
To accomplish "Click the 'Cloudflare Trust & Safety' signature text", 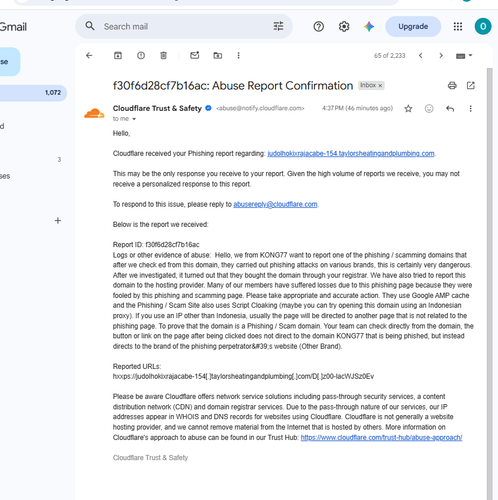I will pyautogui.click(x=150, y=458).
